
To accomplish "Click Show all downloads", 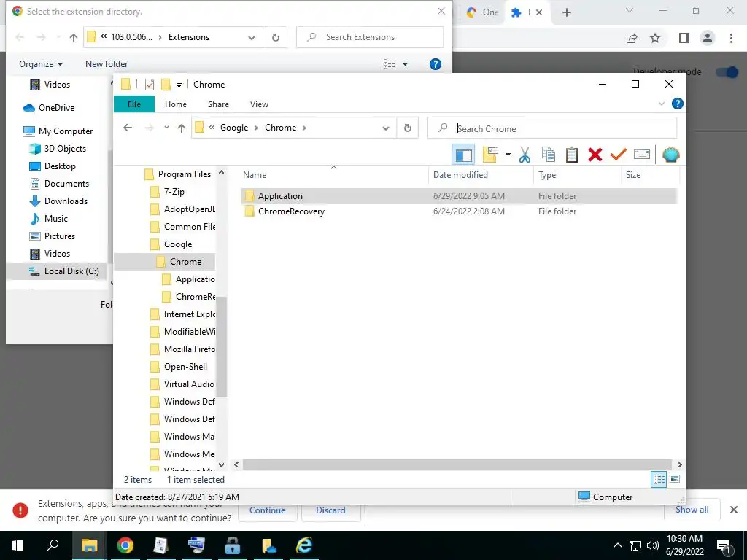I will click(x=692, y=510).
